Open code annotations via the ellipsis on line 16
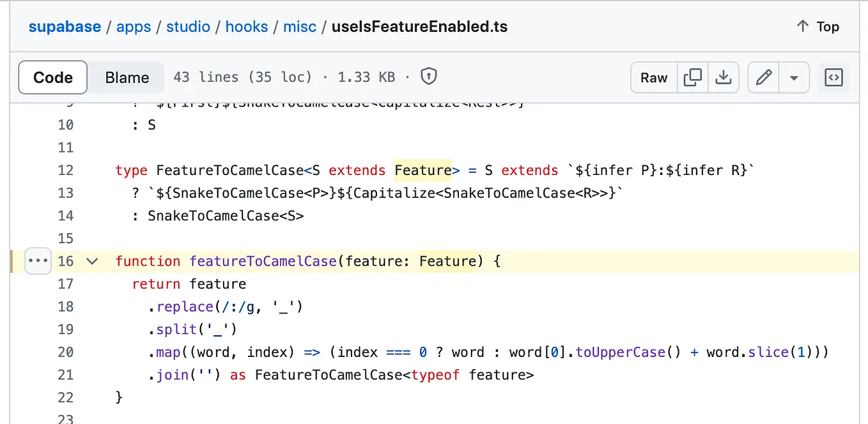Image resolution: width=868 pixels, height=424 pixels. [x=38, y=261]
